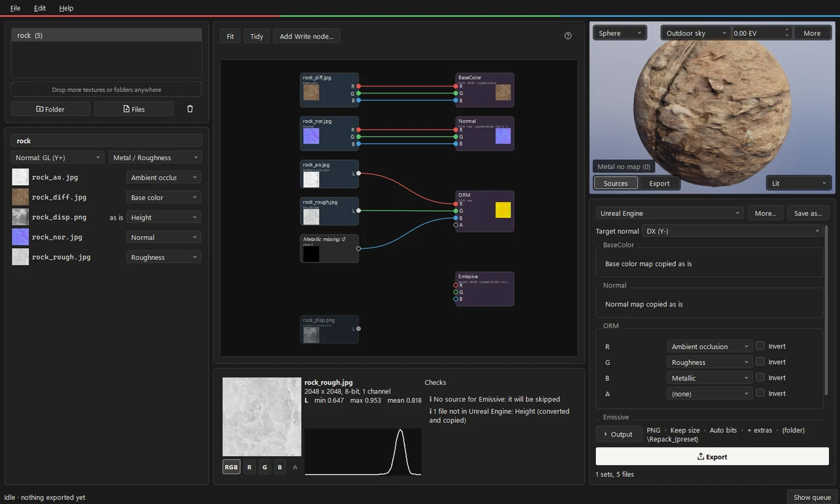Toggle Invert for ORM B channel
This screenshot has width=840, height=504.
[x=760, y=377]
